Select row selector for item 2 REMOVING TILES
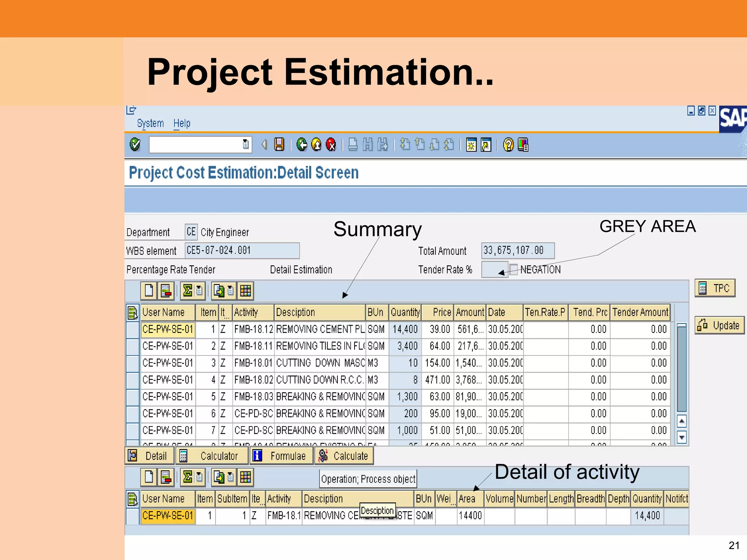 click(133, 346)
